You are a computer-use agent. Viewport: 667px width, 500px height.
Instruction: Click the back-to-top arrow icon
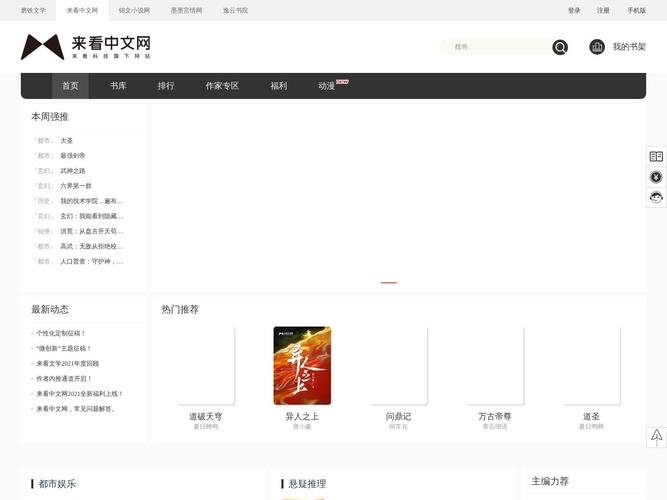point(656,436)
